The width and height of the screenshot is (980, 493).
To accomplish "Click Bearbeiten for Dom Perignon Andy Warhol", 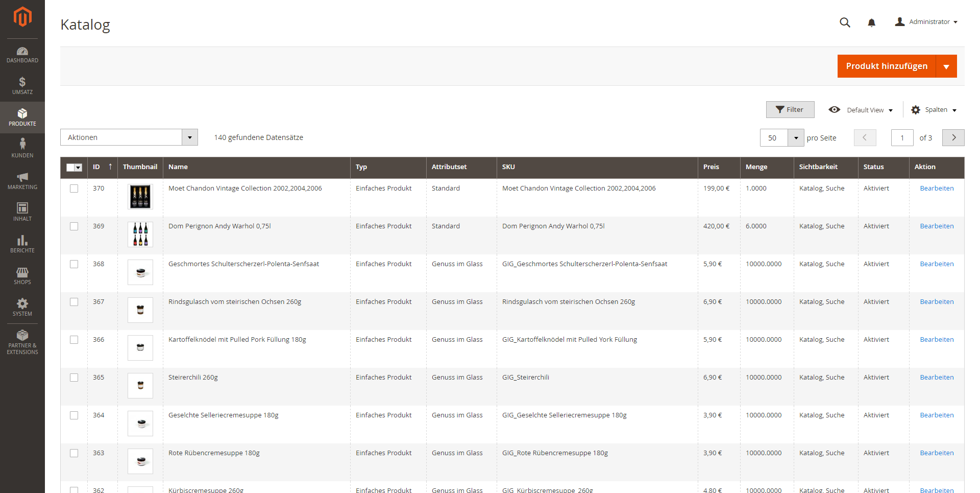I will 937,226.
